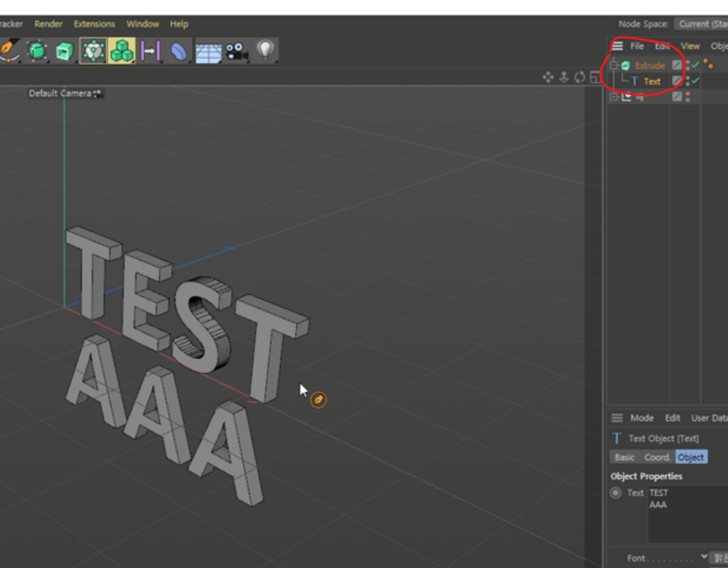Disable the Extrude green checkmark
This screenshot has width=728, height=568.
(x=695, y=65)
